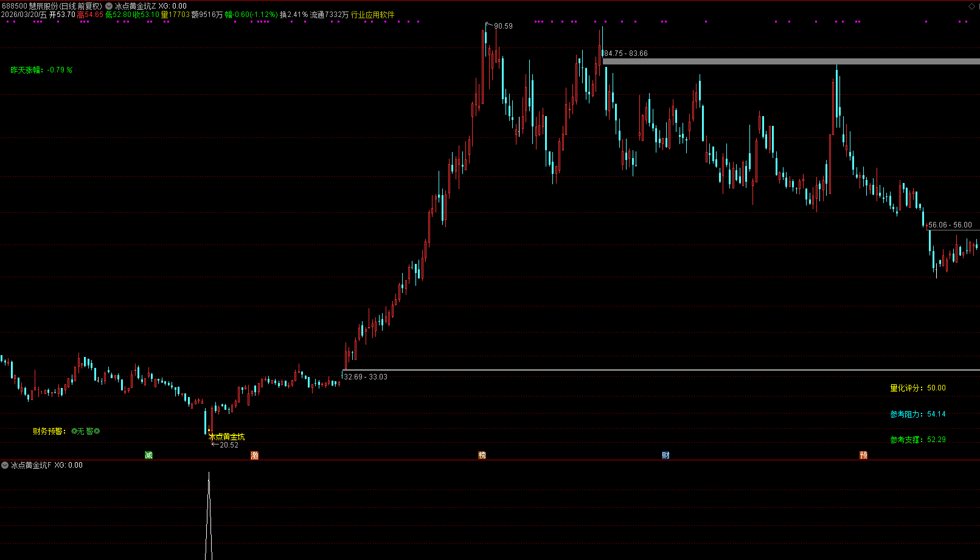This screenshot has height=560, width=980.
Task: Click the 昨天涨幅 -0.79% label
Action: click(x=41, y=70)
